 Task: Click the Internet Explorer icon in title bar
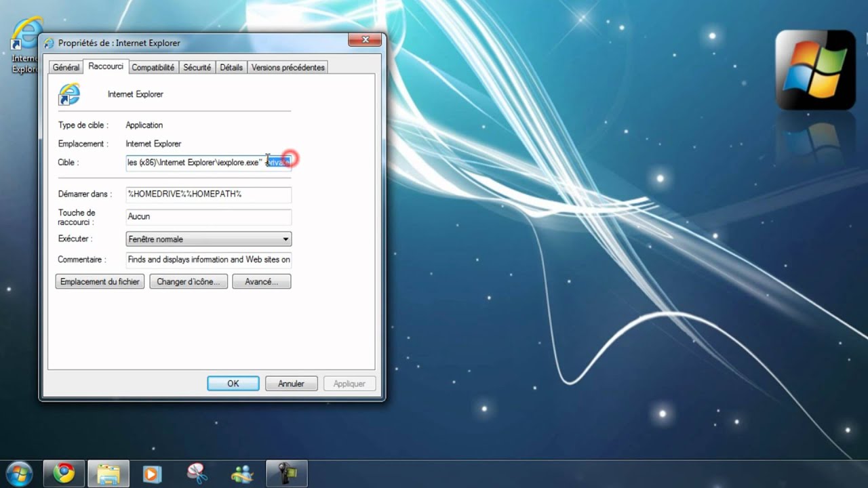50,43
